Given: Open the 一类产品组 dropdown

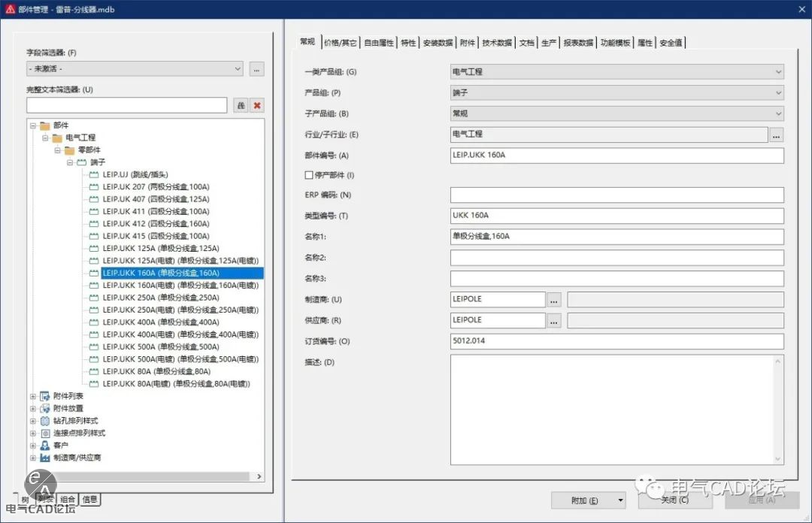Looking at the screenshot, I should tap(617, 72).
